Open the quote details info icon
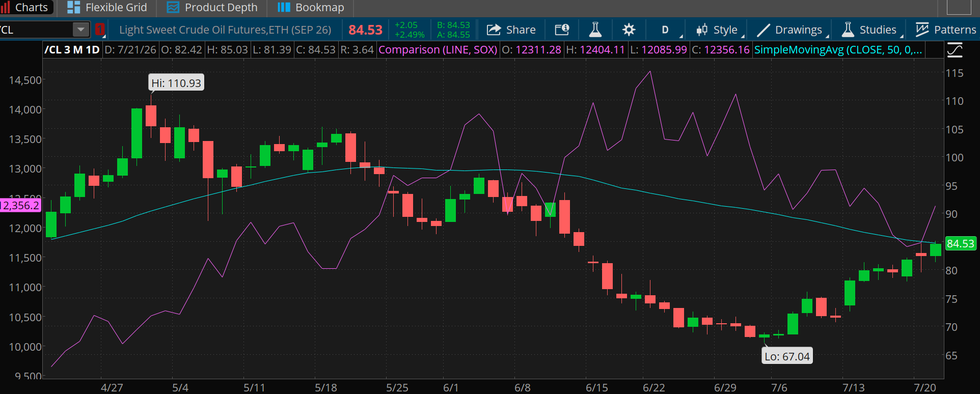This screenshot has height=394, width=980. (562, 30)
